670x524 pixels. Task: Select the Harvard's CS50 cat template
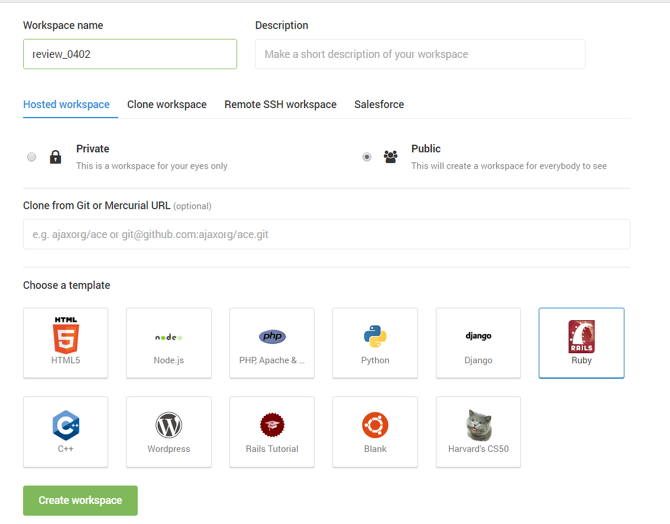click(x=478, y=432)
